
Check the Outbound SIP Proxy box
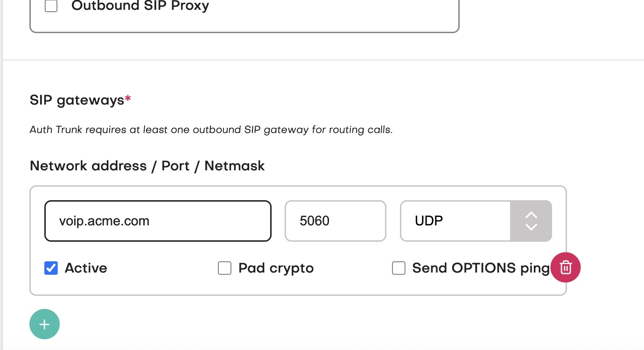click(x=51, y=6)
